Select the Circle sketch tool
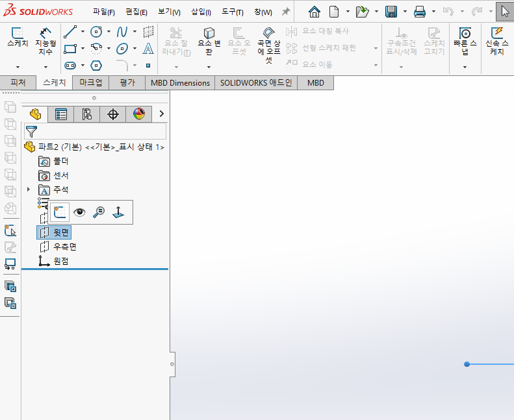This screenshot has width=514, height=420. [96, 32]
